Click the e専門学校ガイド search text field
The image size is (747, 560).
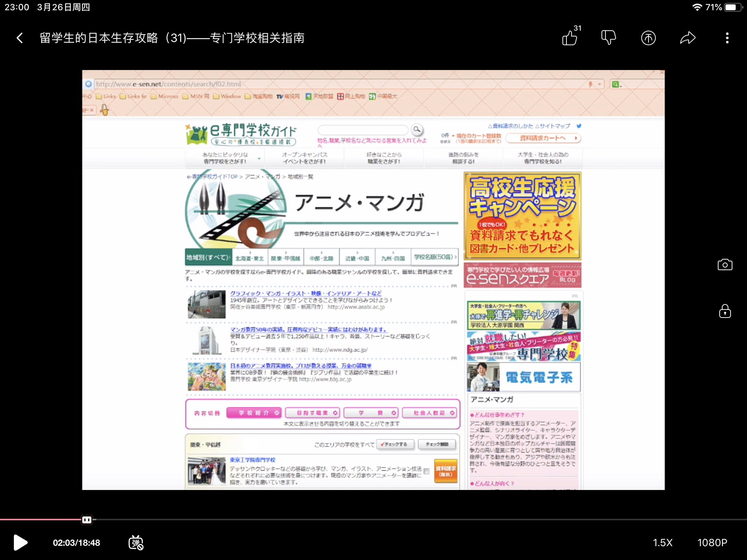pos(363,130)
